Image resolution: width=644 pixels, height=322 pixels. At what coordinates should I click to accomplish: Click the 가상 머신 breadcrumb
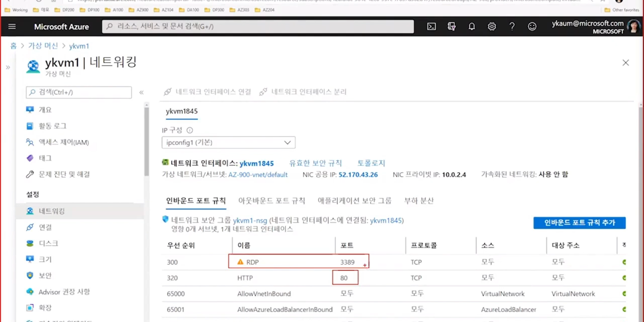[43, 46]
